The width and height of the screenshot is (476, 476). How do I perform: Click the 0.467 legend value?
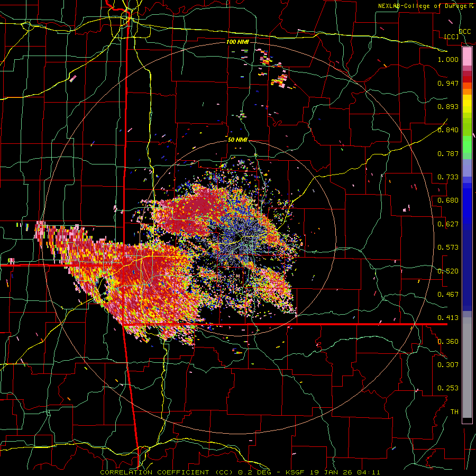coord(448,295)
